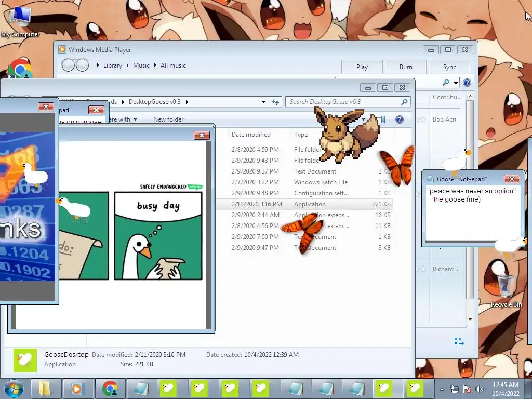Select the Richard artist entry

point(446,269)
